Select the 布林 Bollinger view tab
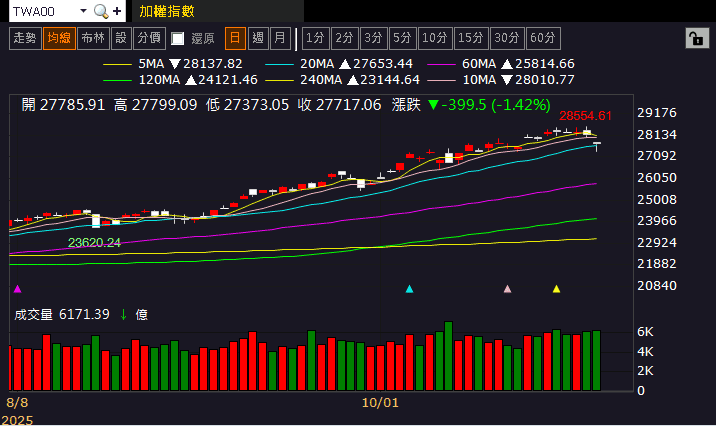This screenshot has height=426, width=716. coord(92,39)
